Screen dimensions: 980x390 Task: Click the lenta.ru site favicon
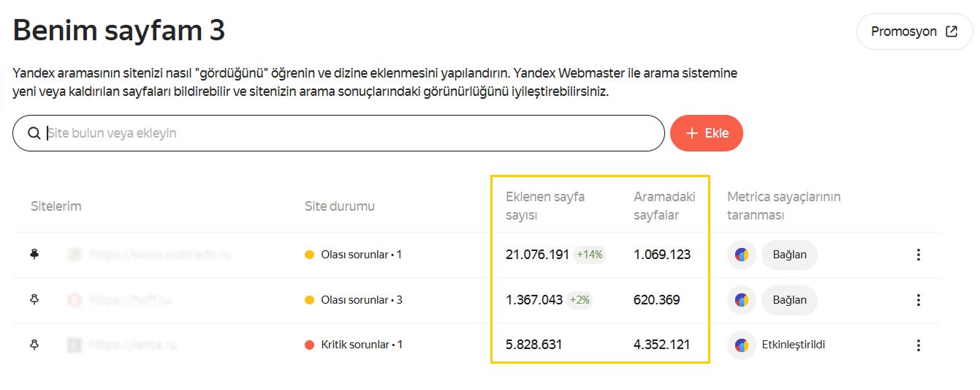(74, 345)
